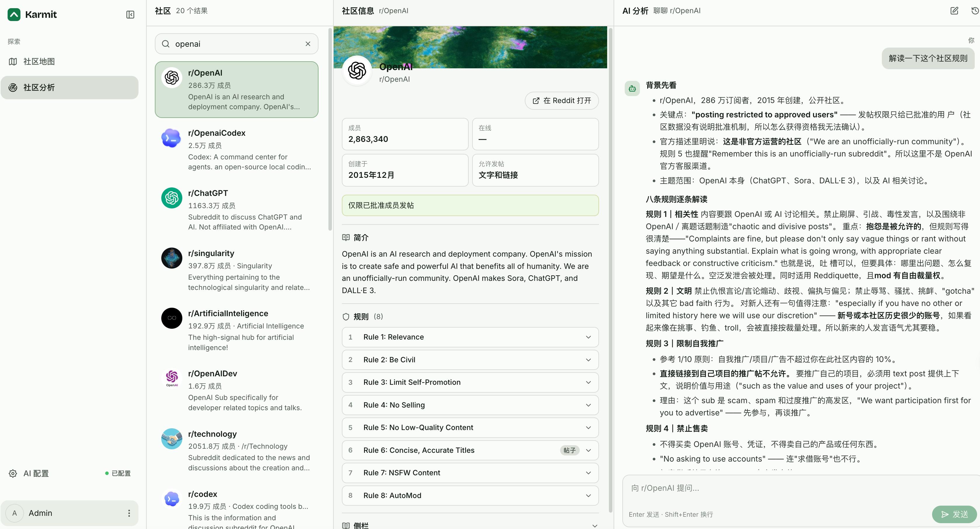Open Admin account options menu
Image resolution: width=980 pixels, height=529 pixels.
click(x=129, y=513)
